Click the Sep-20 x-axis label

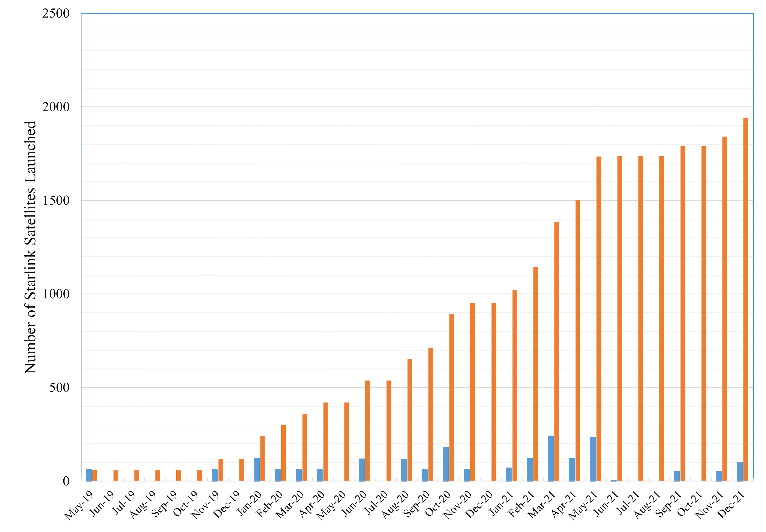(x=417, y=504)
